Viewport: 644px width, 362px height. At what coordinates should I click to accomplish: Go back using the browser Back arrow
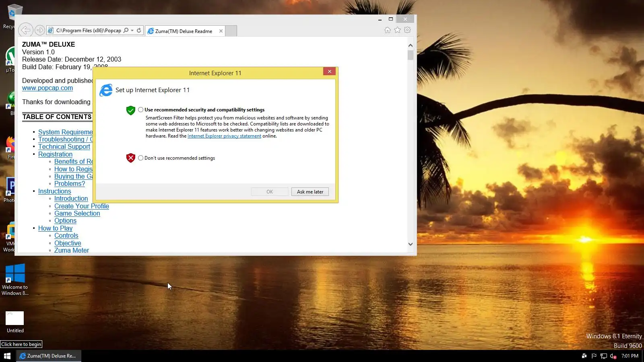click(25, 30)
